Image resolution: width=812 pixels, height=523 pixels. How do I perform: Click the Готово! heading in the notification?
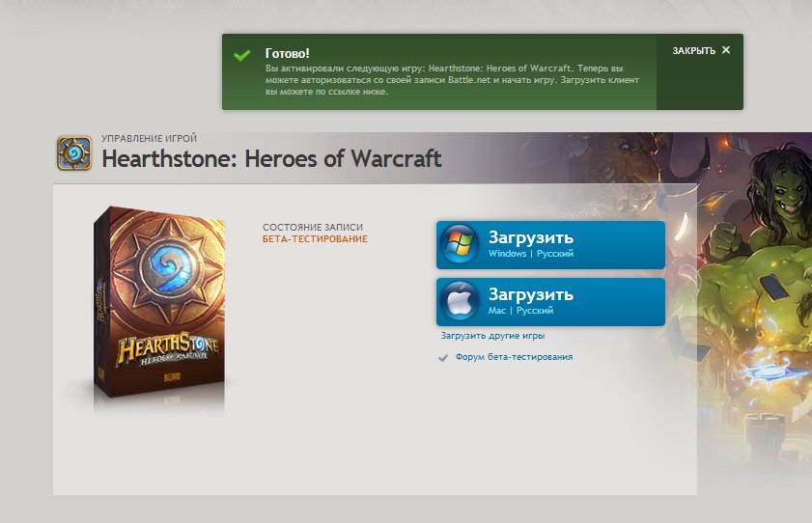coord(287,53)
